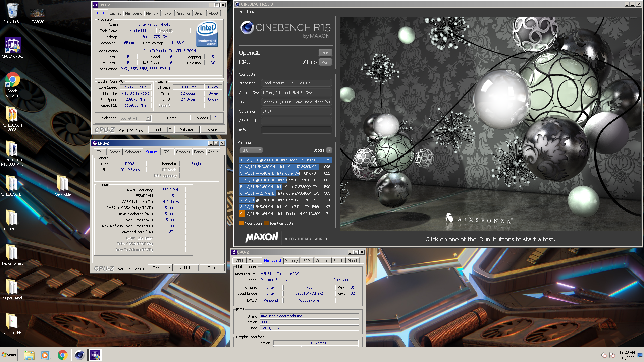The height and width of the screenshot is (362, 644).
Task: Open File Explorer from the taskbar
Action: [29, 355]
